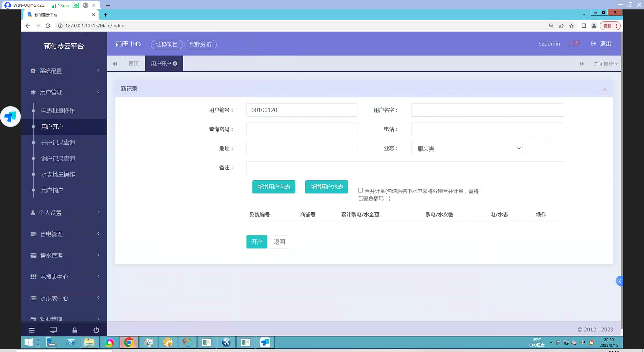Close the 用户开户 tab with its X icon
This screenshot has width=644, height=352.
coord(175,63)
